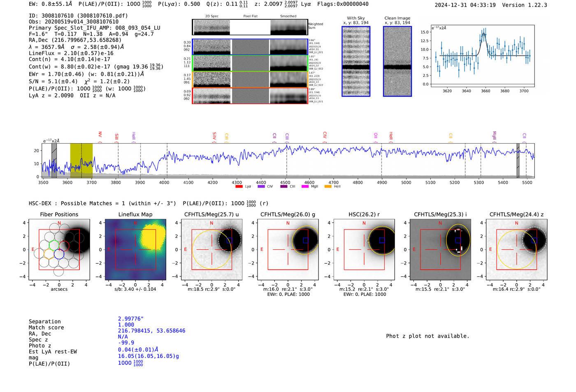
Task: Click the SiIV line marker label
Action: 214,136
